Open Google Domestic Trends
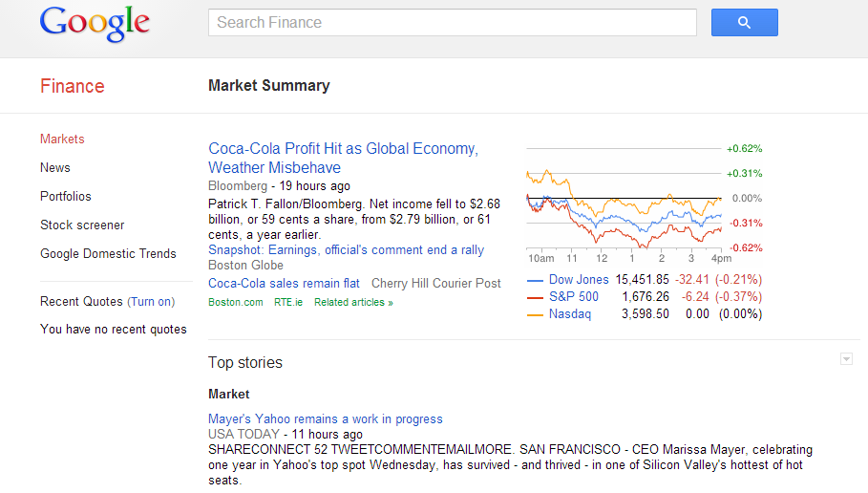868x493 pixels. pos(108,254)
